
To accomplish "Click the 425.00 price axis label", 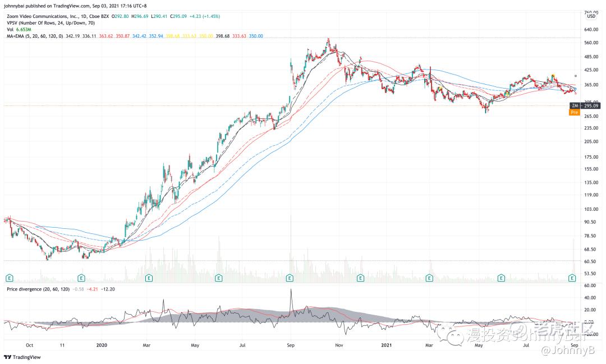I will (591, 70).
